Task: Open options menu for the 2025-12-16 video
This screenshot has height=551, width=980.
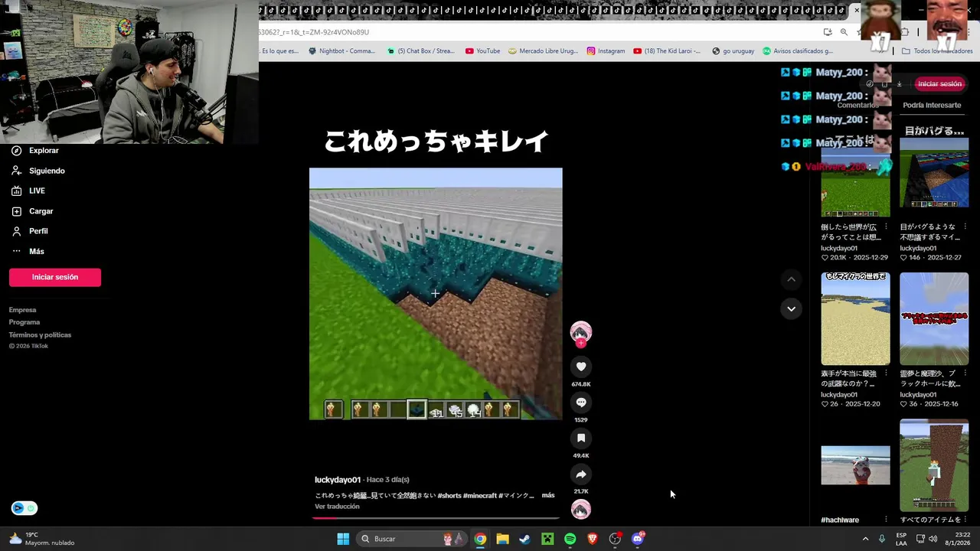Action: pos(965,373)
